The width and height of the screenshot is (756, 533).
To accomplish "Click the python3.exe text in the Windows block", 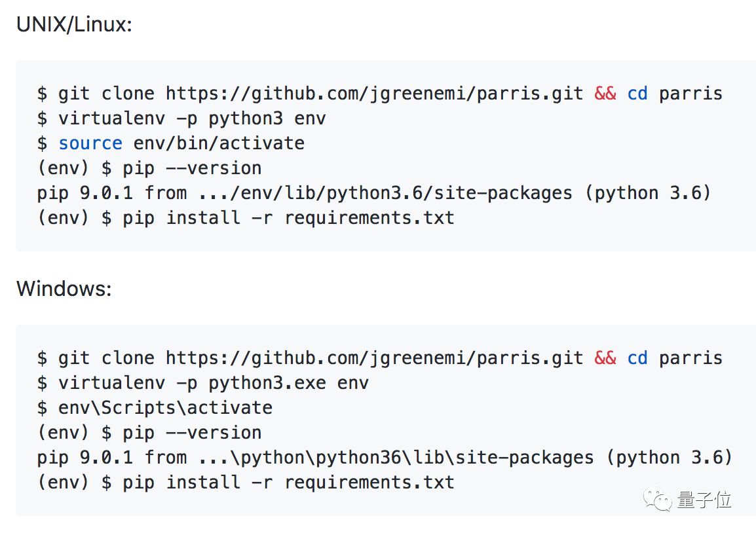I will point(267,383).
